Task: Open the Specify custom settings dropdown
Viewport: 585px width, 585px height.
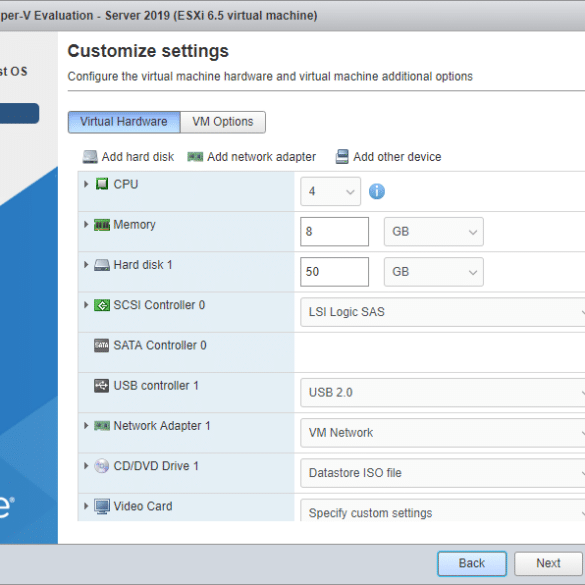Action: (x=442, y=510)
